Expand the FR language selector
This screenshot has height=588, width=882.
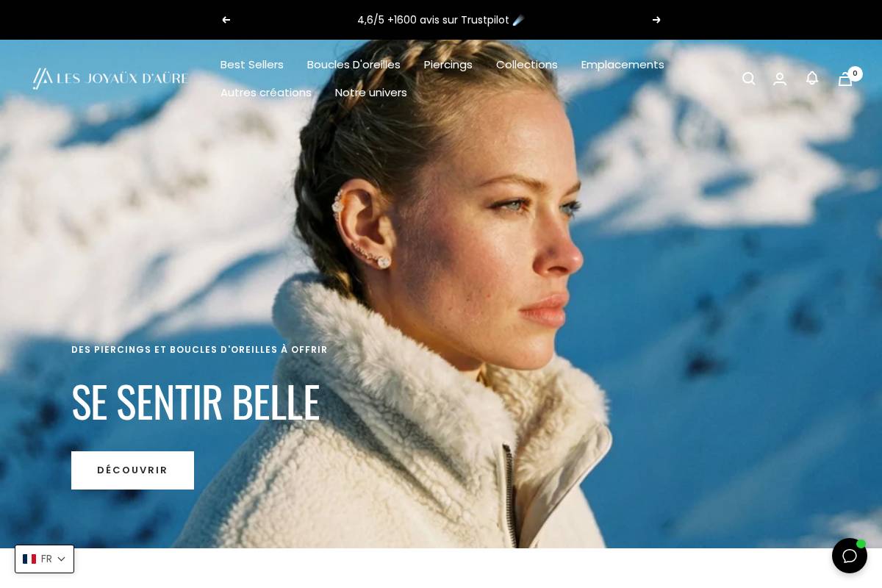click(44, 559)
